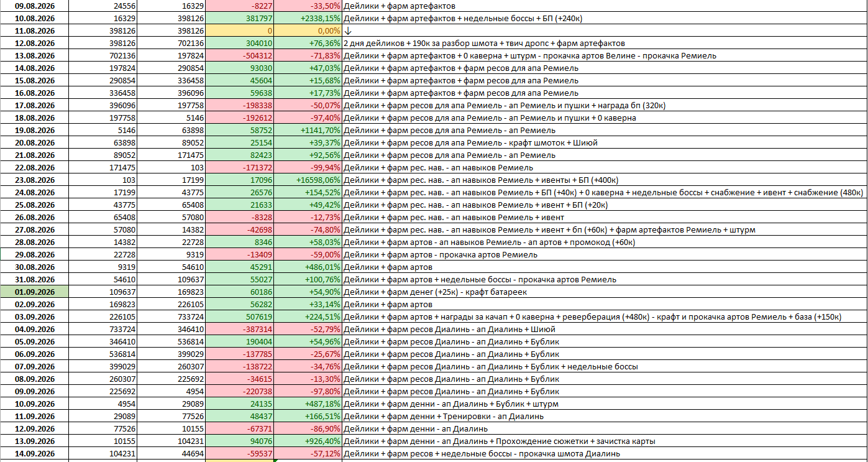Click the -99,94% percentage cell

308,168
